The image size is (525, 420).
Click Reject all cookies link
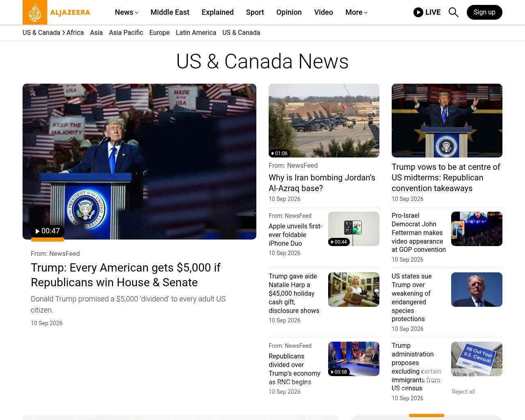(x=463, y=392)
